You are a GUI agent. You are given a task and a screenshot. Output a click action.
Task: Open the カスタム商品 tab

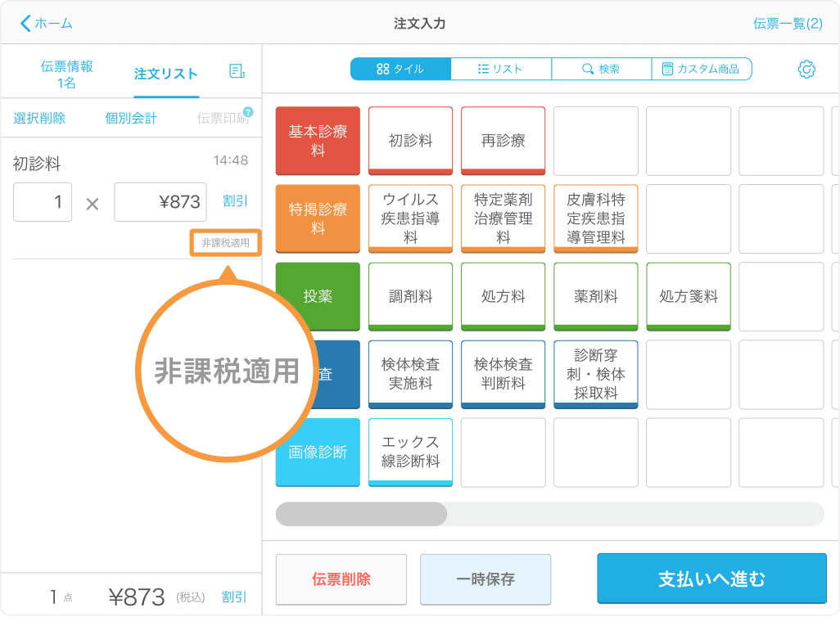point(701,70)
